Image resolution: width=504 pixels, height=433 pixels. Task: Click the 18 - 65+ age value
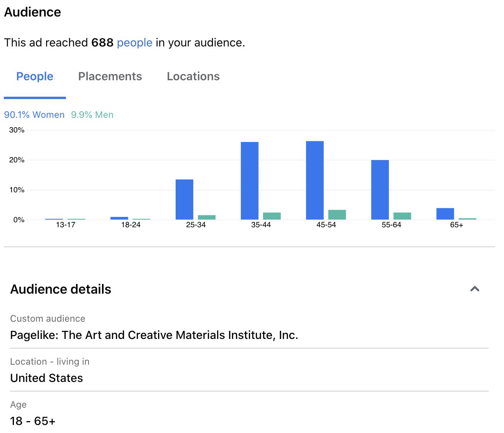click(33, 421)
